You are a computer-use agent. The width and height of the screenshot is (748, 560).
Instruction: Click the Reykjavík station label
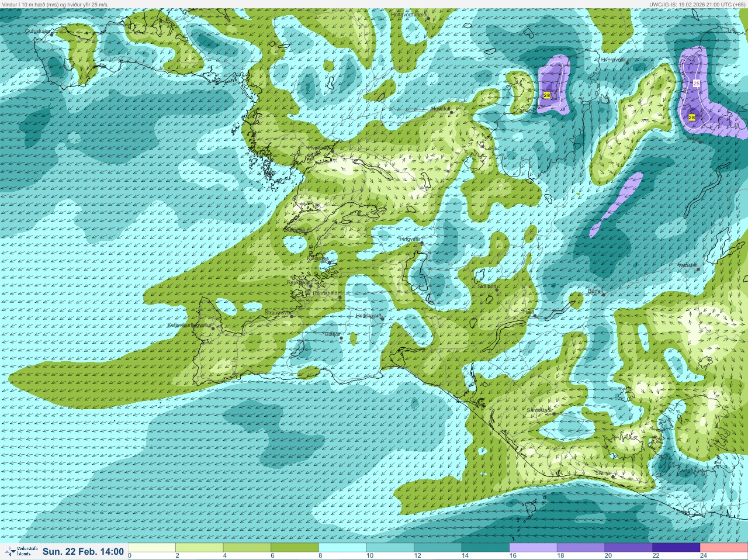pyautogui.click(x=297, y=282)
